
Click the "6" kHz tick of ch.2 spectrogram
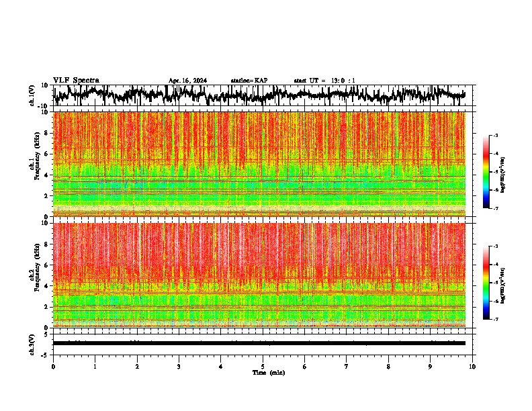pos(46,265)
